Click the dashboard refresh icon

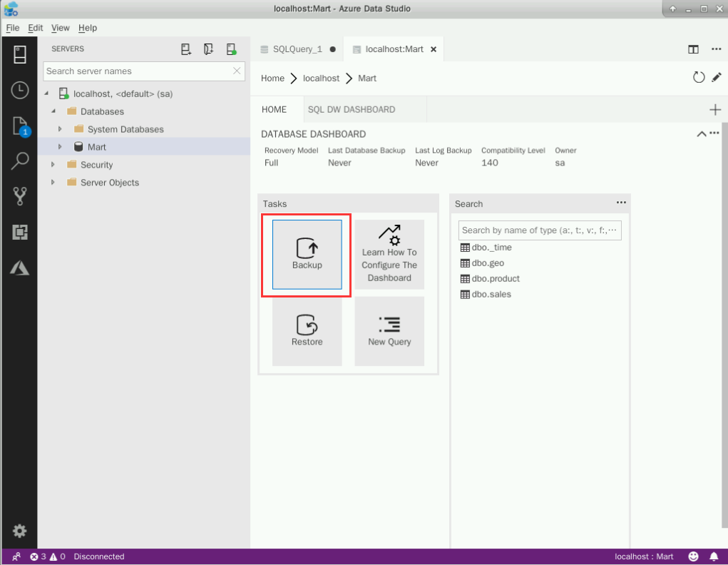pos(699,77)
